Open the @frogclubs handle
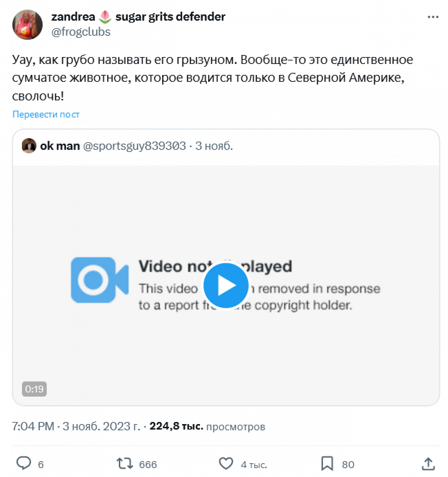The height and width of the screenshot is (477, 448). point(81,32)
